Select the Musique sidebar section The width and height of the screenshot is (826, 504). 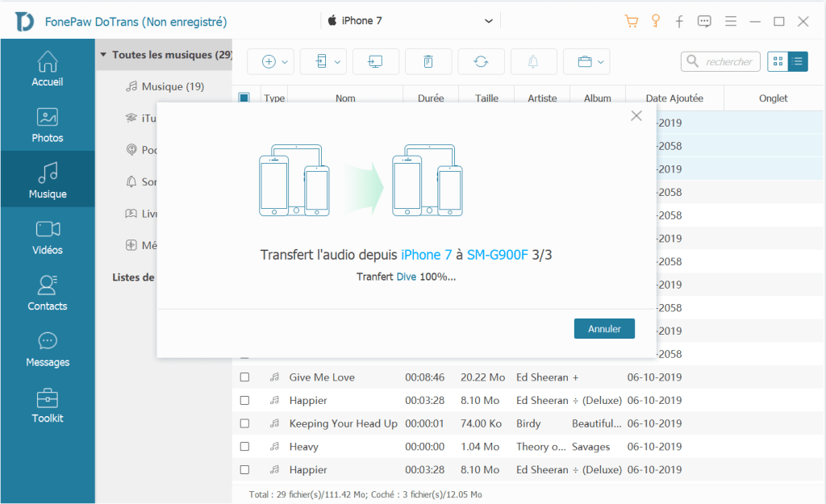(48, 180)
